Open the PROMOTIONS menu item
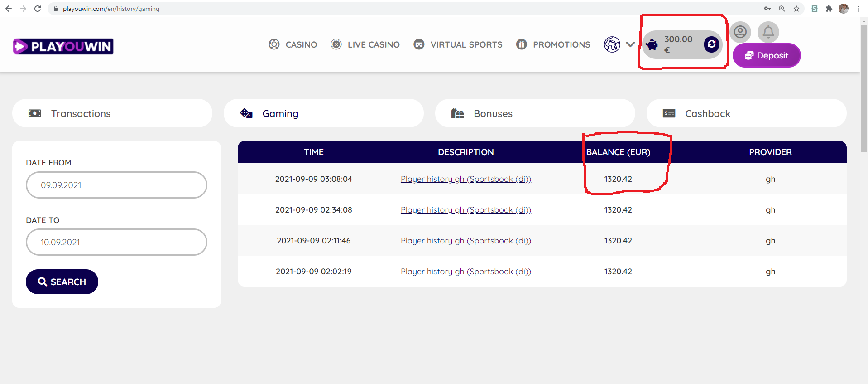868x384 pixels. coord(561,44)
